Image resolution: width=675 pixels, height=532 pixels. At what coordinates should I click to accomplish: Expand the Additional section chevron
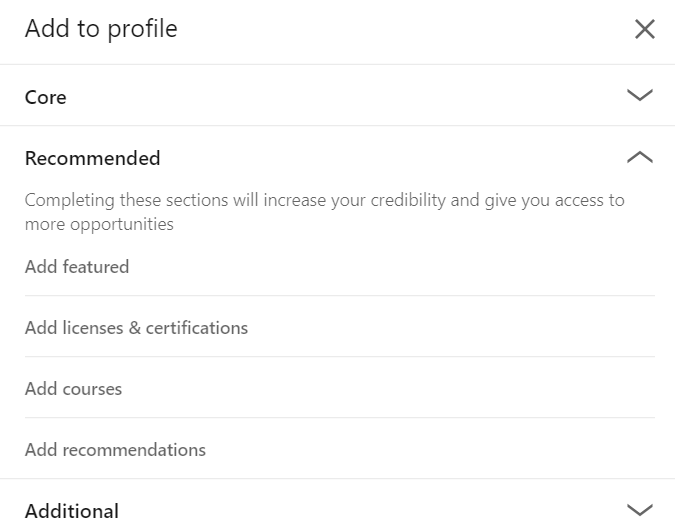tap(639, 509)
